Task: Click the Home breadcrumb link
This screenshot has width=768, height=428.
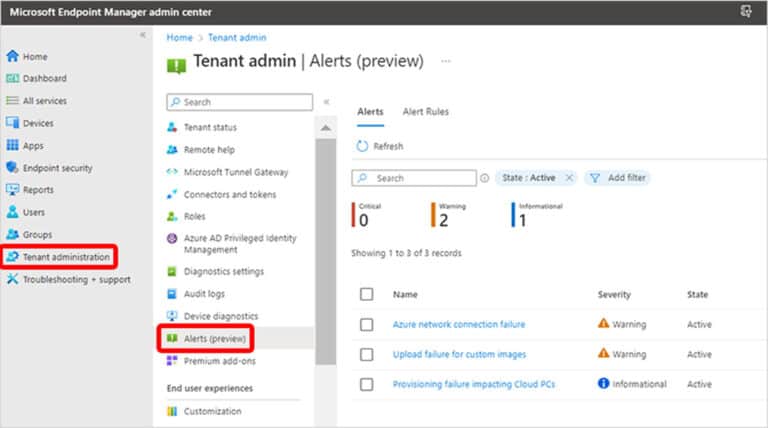Action: tap(179, 37)
